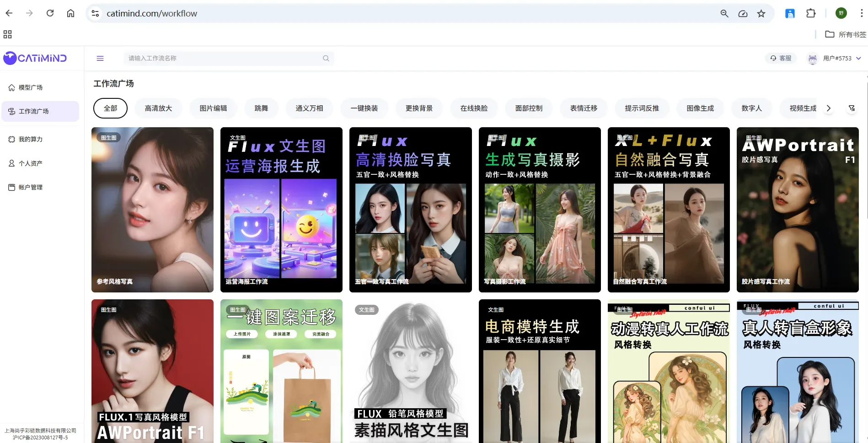Open the browser extensions puzzle icon
This screenshot has height=443, width=868.
[811, 13]
